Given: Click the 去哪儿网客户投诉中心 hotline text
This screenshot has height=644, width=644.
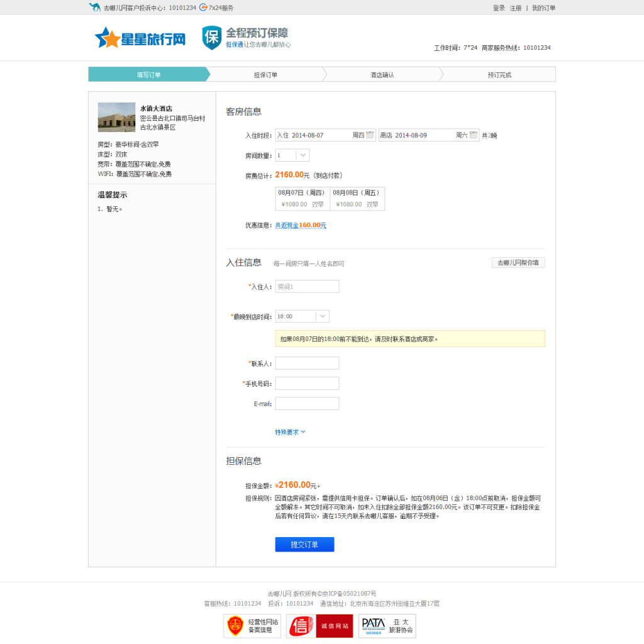Looking at the screenshot, I should (x=150, y=8).
